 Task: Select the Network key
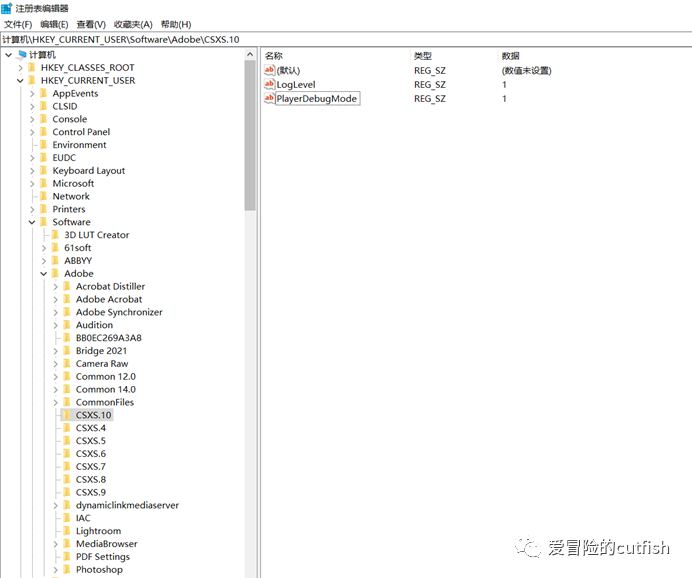coord(71,196)
